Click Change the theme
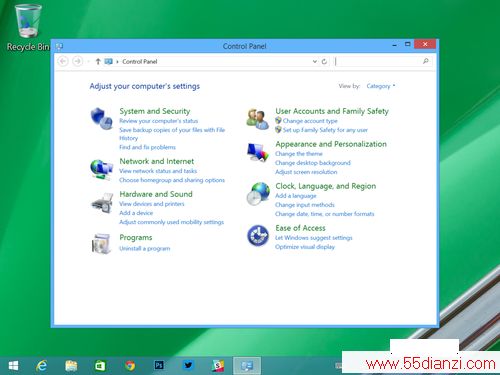 tap(299, 154)
